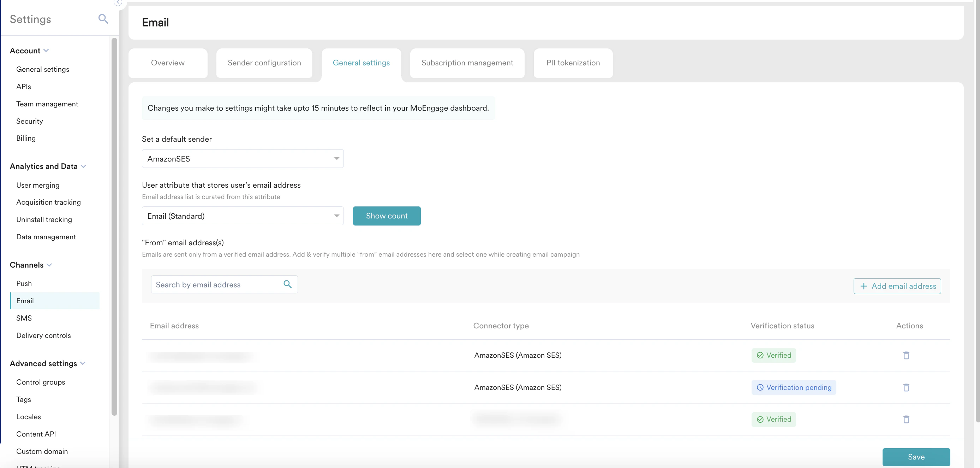Switch to the Sender configuration tab
Screen dimensions: 980x468
(x=264, y=63)
